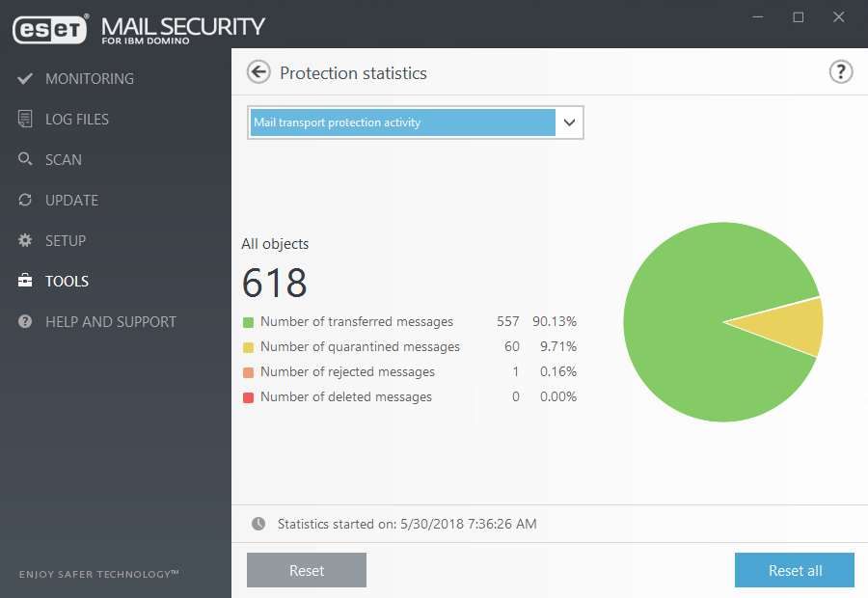Close the ESET Mail Security window
This screenshot has width=868, height=598.
[839, 17]
